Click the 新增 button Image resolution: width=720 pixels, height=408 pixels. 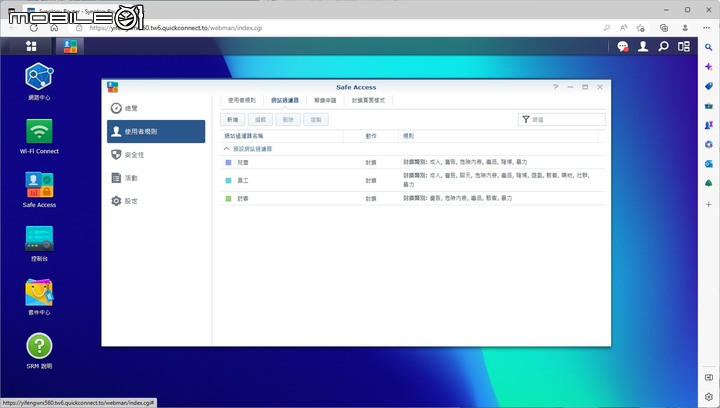click(x=233, y=120)
